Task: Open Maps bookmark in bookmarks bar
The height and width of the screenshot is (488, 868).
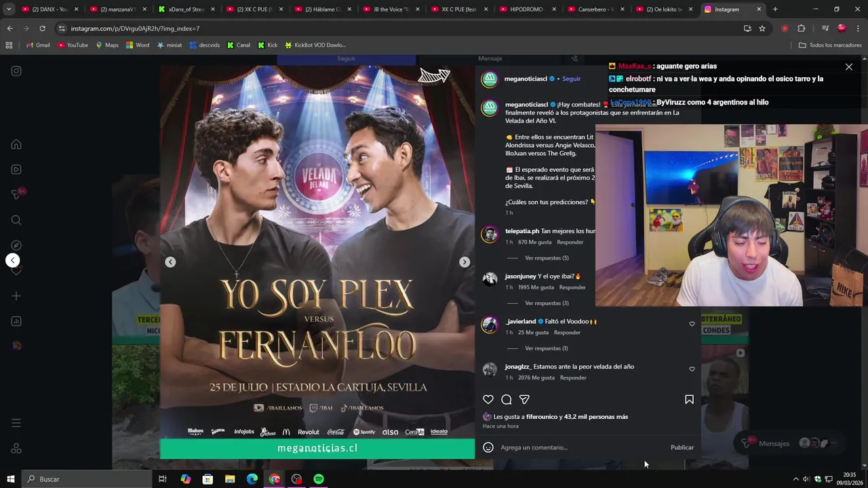Action: pos(106,45)
